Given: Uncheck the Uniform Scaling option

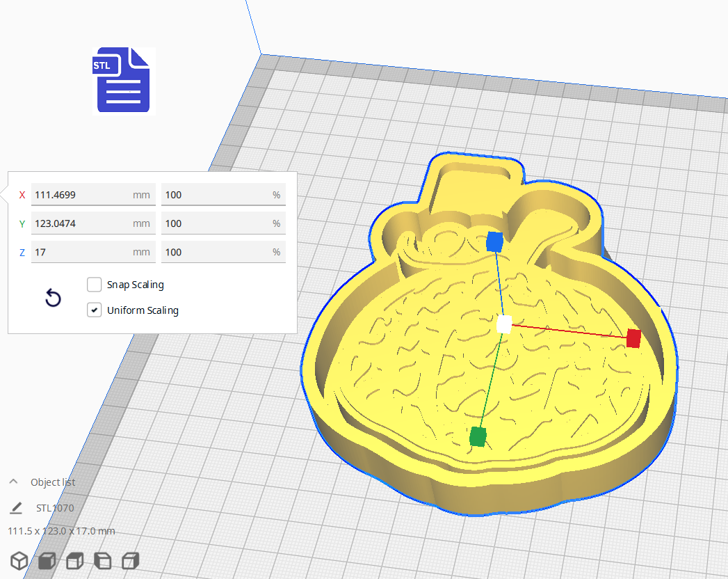Looking at the screenshot, I should coord(94,310).
